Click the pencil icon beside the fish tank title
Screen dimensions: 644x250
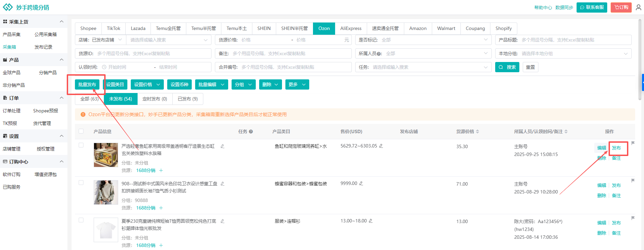222,146
